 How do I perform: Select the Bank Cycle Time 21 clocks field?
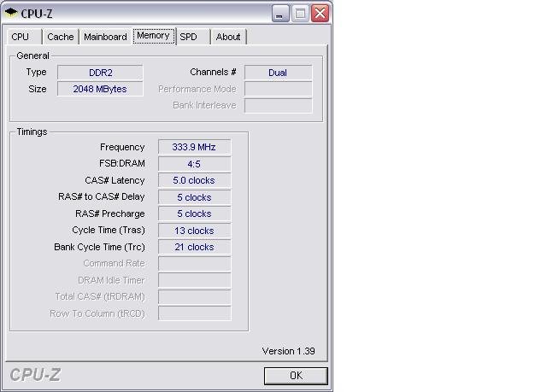[194, 247]
